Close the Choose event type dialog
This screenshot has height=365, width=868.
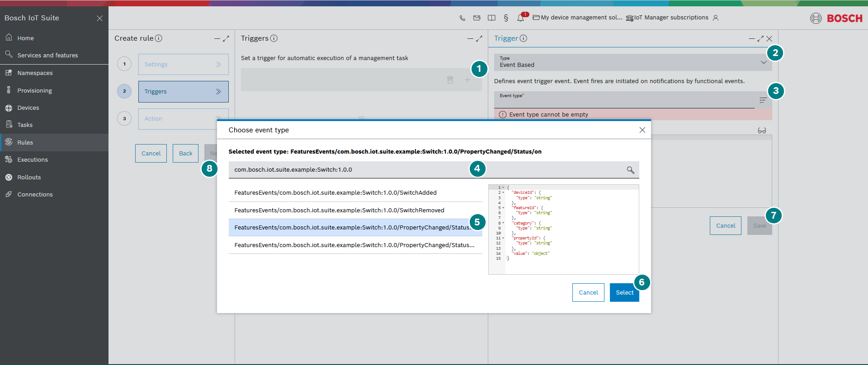coord(642,130)
